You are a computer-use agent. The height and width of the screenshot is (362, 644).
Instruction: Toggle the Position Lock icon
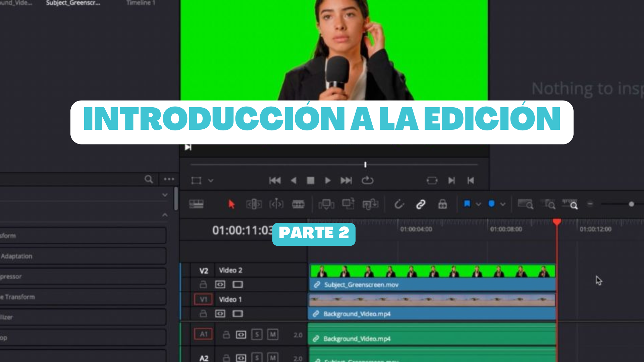(442, 204)
